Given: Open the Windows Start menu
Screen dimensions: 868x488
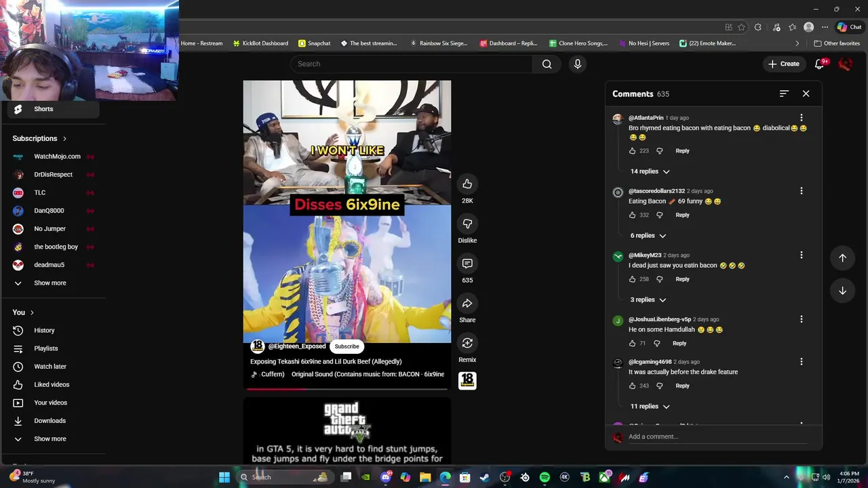Looking at the screenshot, I should click(x=224, y=477).
